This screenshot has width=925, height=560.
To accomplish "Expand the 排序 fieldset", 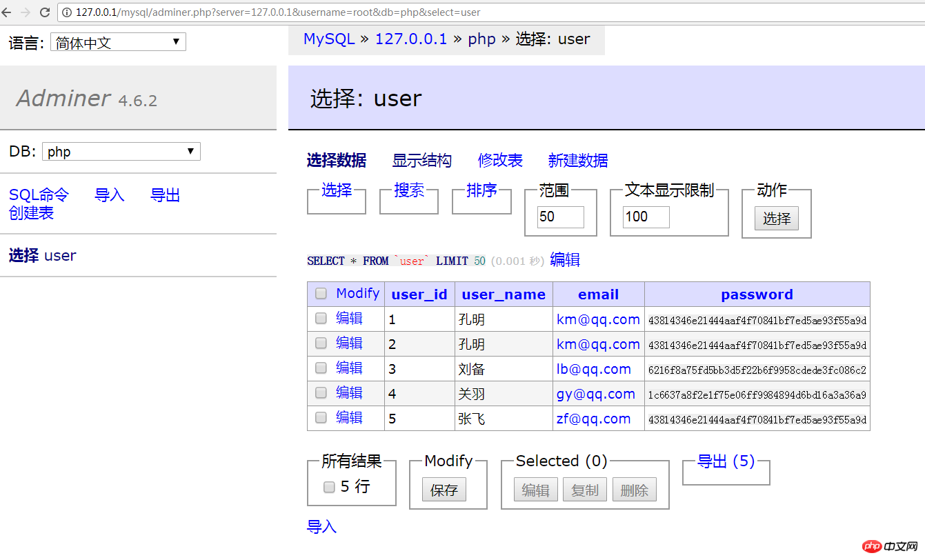I will (481, 190).
